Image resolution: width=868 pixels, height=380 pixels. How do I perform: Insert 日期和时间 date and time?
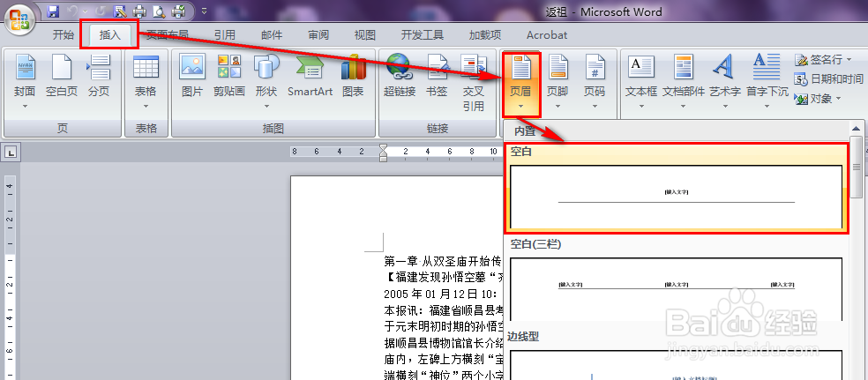(x=828, y=79)
